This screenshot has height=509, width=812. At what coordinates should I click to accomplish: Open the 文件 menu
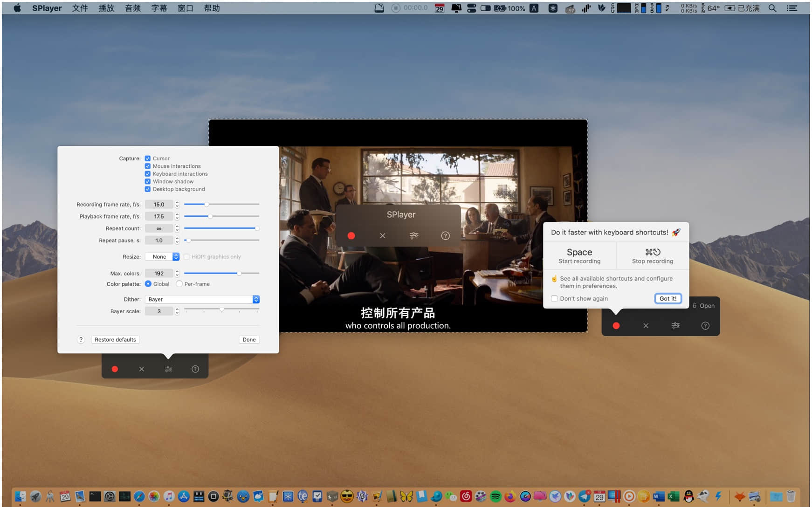80,8
